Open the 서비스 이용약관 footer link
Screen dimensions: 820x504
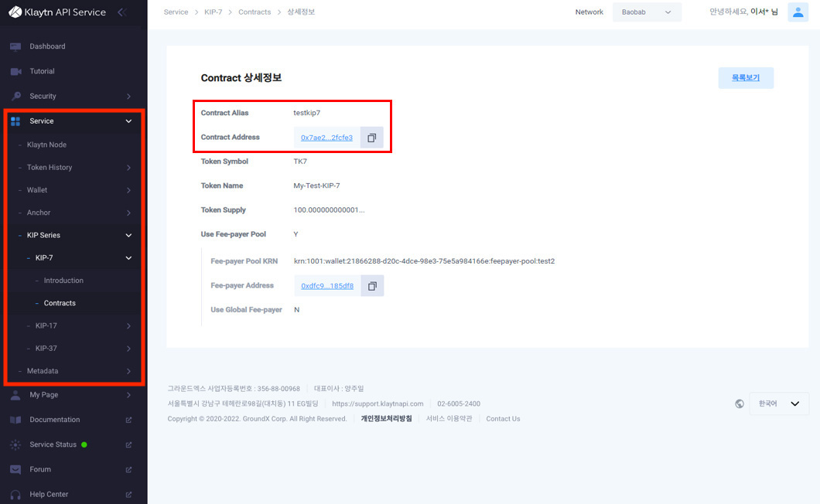tap(449, 419)
